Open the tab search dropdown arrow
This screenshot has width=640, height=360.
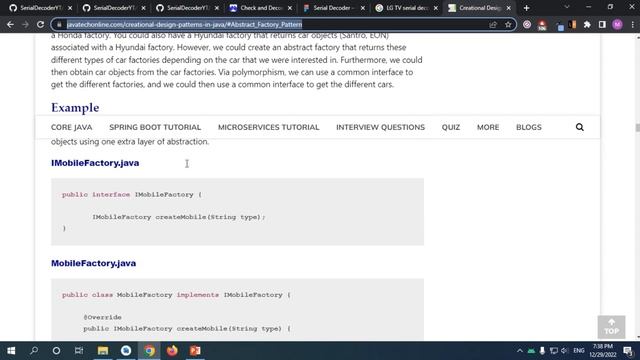coord(567,7)
